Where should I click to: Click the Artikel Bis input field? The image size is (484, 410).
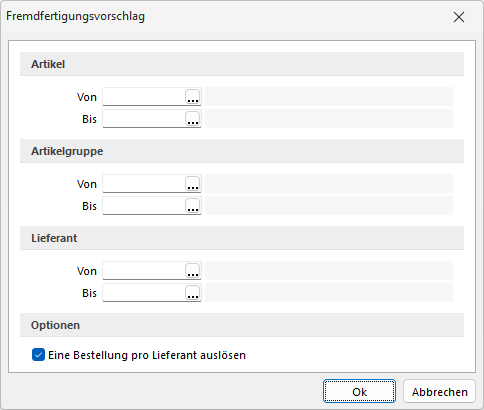[x=144, y=119]
